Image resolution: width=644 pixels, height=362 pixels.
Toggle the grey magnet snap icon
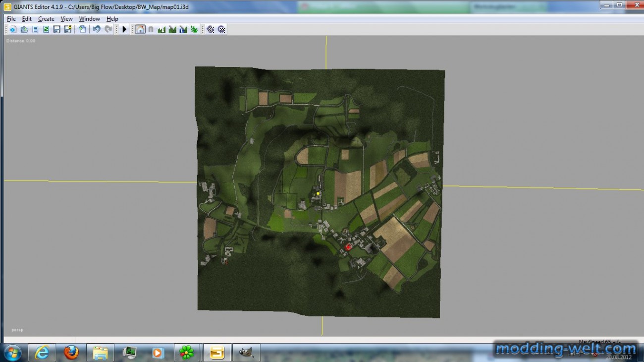pyautogui.click(x=151, y=29)
